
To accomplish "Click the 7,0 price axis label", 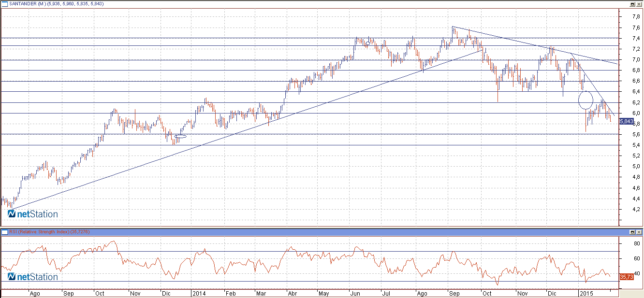I will click(x=637, y=60).
